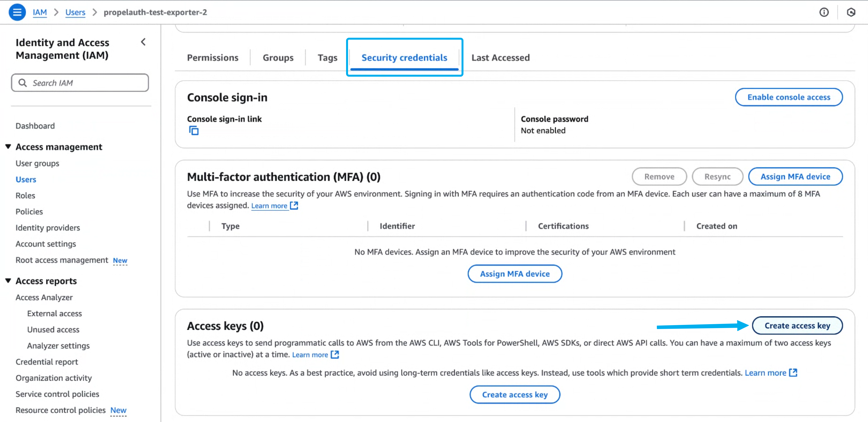The width and height of the screenshot is (868, 422).
Task: Go to IAM breadcrumb link
Action: [40, 12]
